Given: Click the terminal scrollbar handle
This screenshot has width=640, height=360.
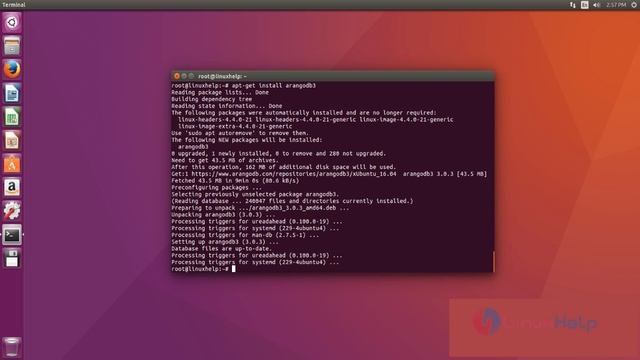Looking at the screenshot, I should coord(493,261).
